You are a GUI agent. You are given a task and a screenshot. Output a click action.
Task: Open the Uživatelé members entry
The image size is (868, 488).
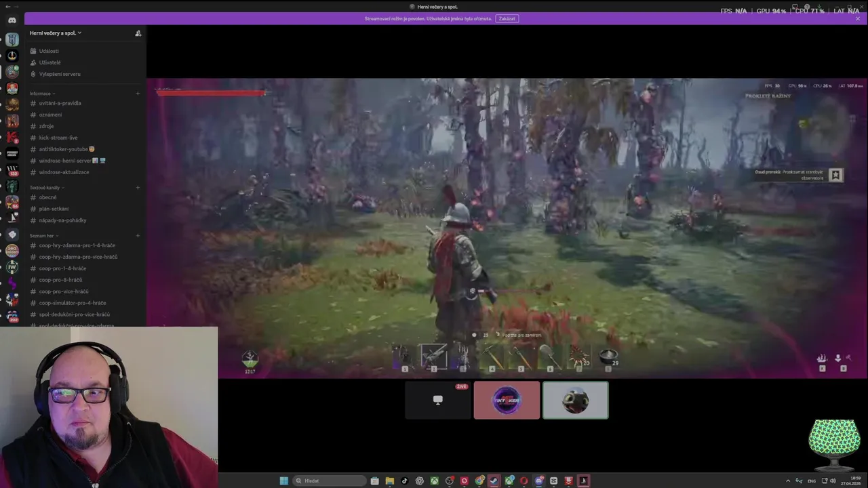85,62
